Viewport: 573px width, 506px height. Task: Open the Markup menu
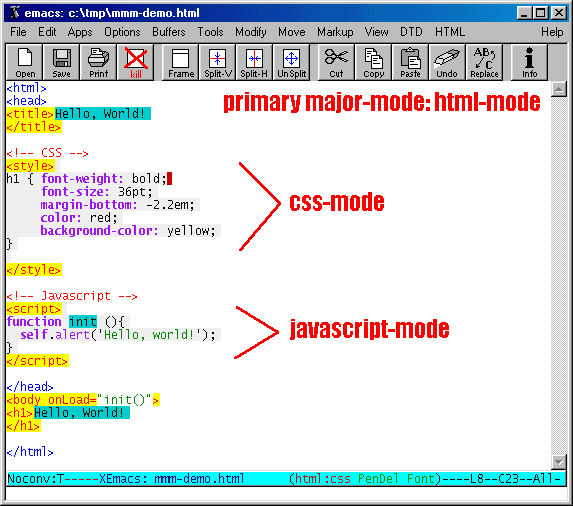pos(335,32)
